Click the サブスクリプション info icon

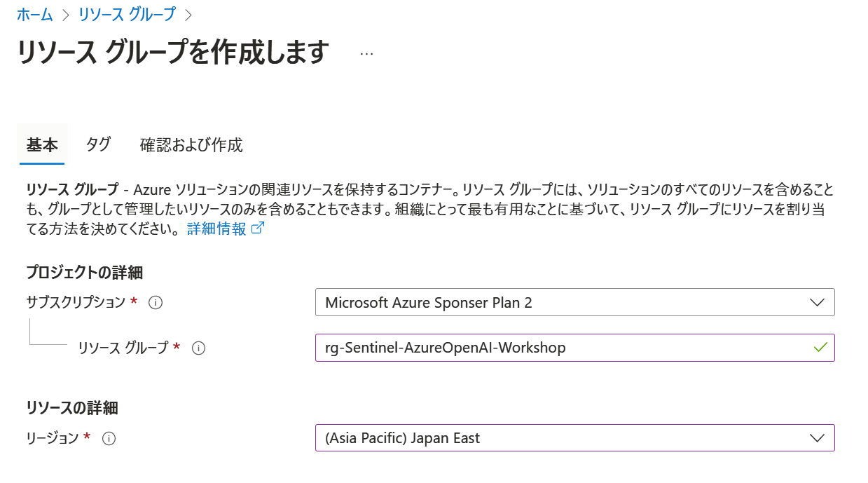click(x=156, y=302)
